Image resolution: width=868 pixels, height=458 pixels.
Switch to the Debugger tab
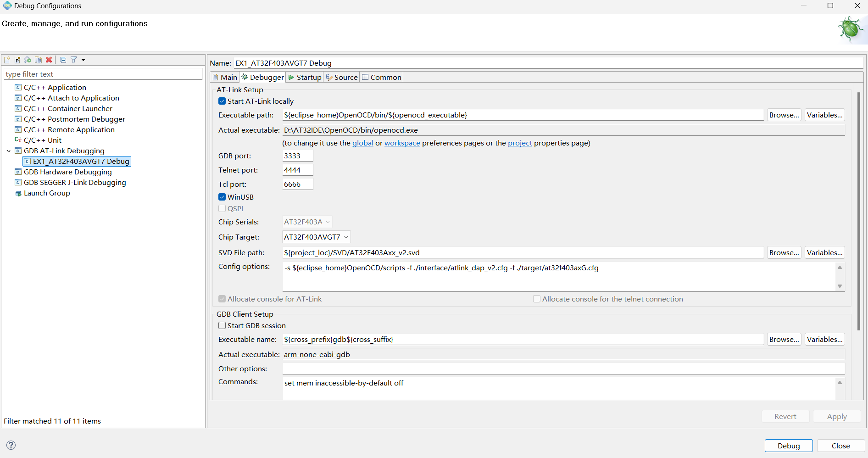[x=263, y=77]
